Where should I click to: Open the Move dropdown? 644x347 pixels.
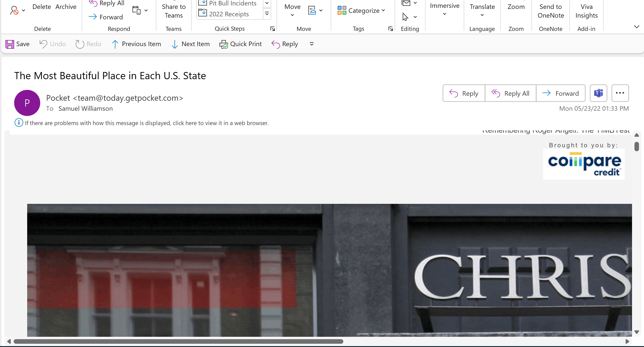(292, 10)
